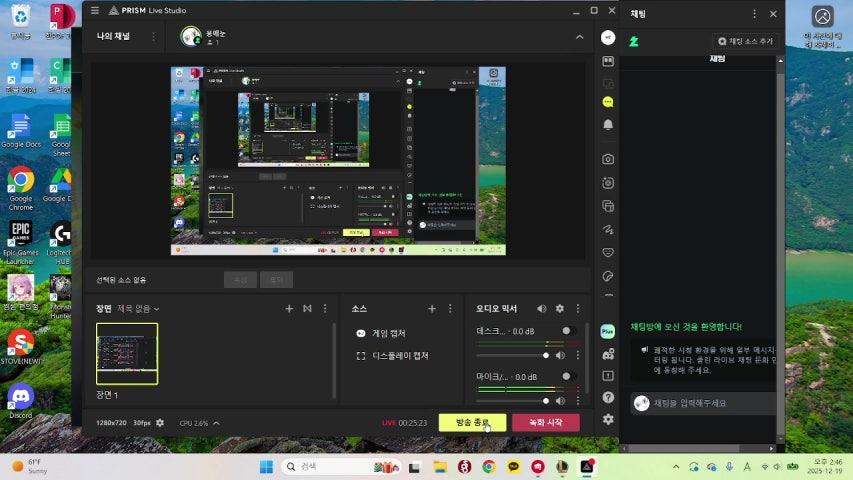Click the notification bell in the sidebar

click(608, 125)
